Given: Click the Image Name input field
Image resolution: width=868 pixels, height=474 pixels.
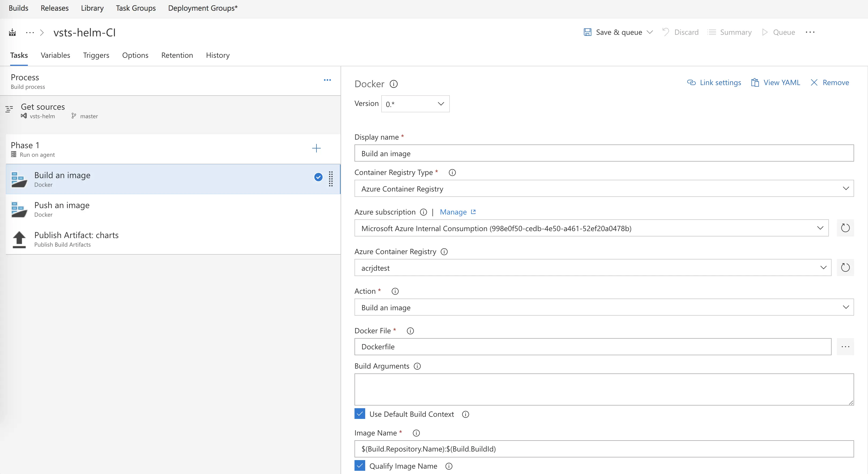Looking at the screenshot, I should tap(604, 449).
